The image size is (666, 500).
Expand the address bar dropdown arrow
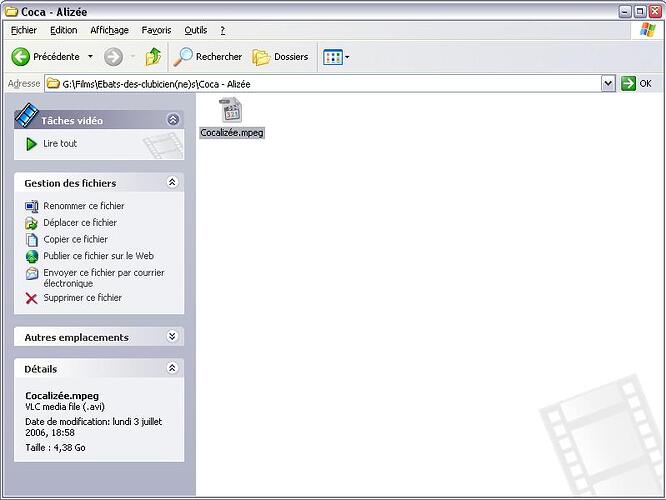click(x=608, y=84)
